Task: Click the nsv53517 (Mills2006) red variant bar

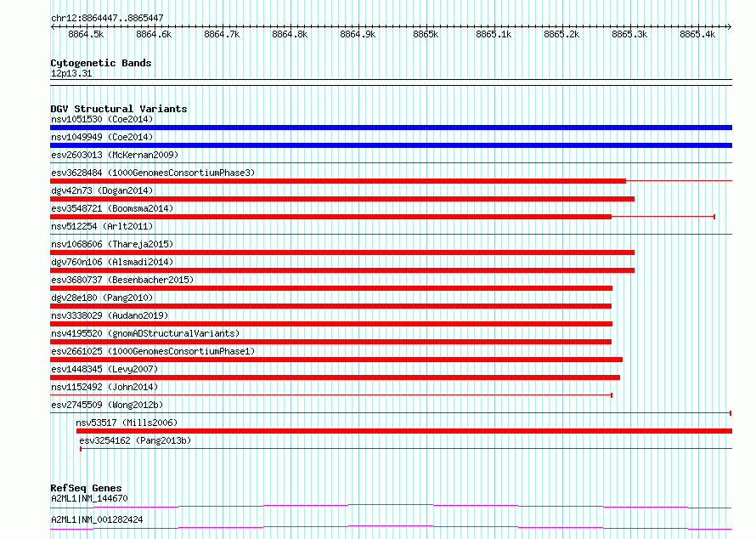Action: (x=404, y=431)
